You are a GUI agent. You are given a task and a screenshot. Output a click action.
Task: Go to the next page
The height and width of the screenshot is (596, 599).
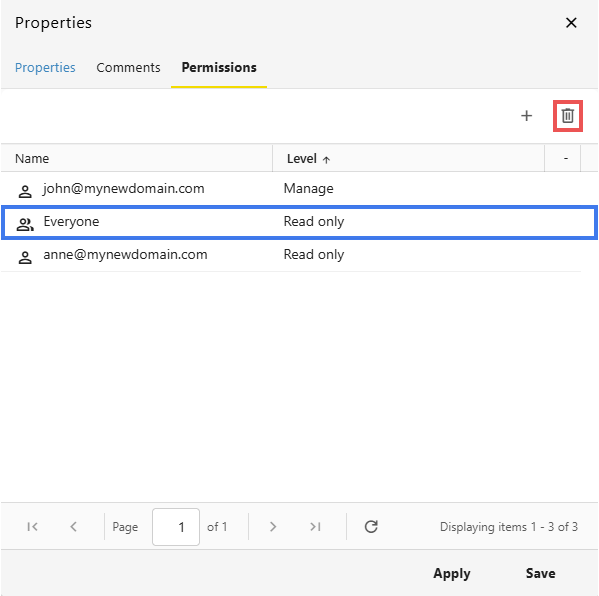pyautogui.click(x=273, y=526)
